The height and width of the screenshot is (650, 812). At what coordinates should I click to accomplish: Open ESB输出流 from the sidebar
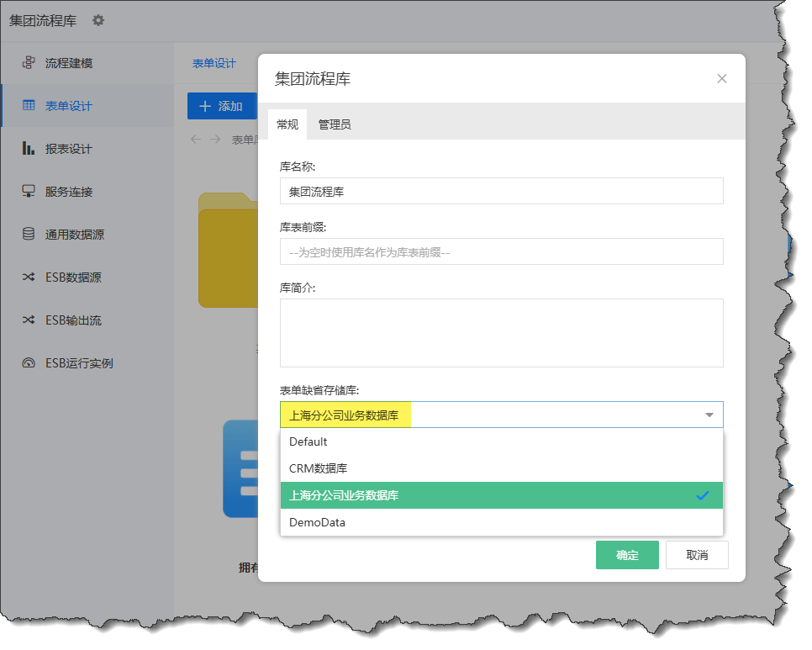pos(72,320)
